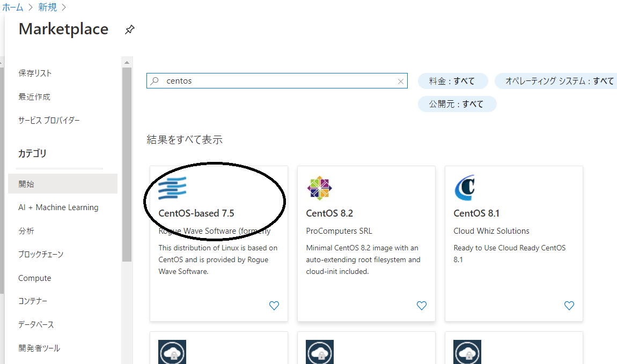The height and width of the screenshot is (364, 617).
Task: Open サービス プロバイダー in the sidebar
Action: (49, 120)
